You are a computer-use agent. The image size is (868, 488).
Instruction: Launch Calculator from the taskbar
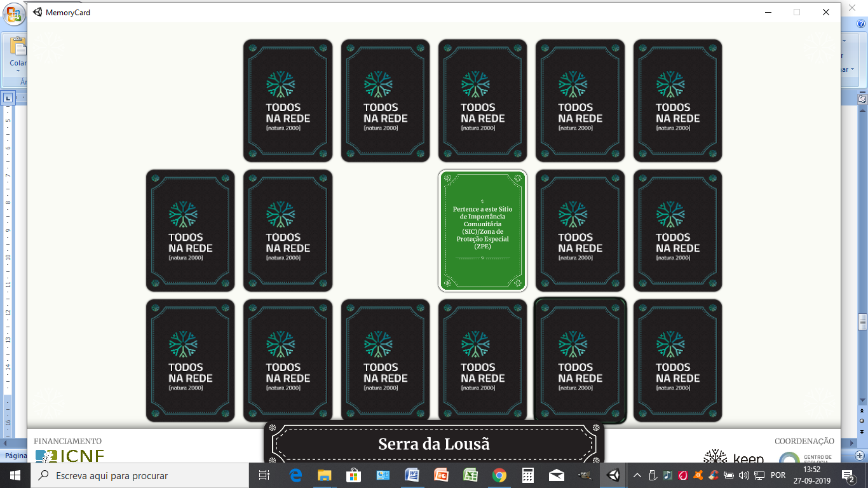tap(527, 475)
